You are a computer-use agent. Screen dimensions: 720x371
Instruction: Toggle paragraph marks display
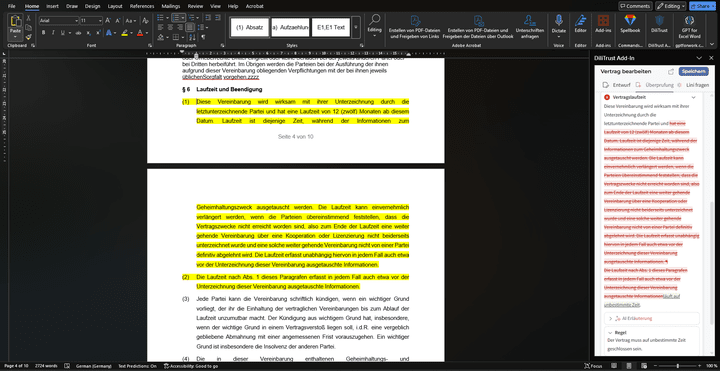[203, 37]
